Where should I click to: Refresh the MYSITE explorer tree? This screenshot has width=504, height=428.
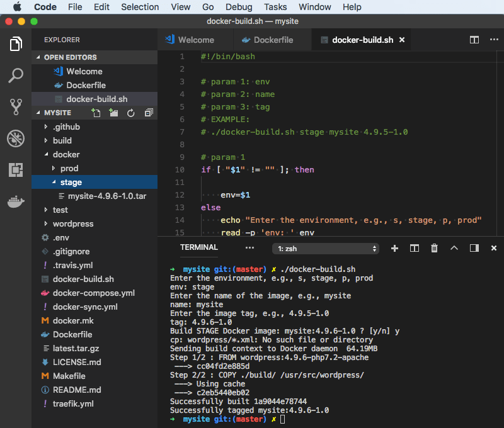(131, 113)
